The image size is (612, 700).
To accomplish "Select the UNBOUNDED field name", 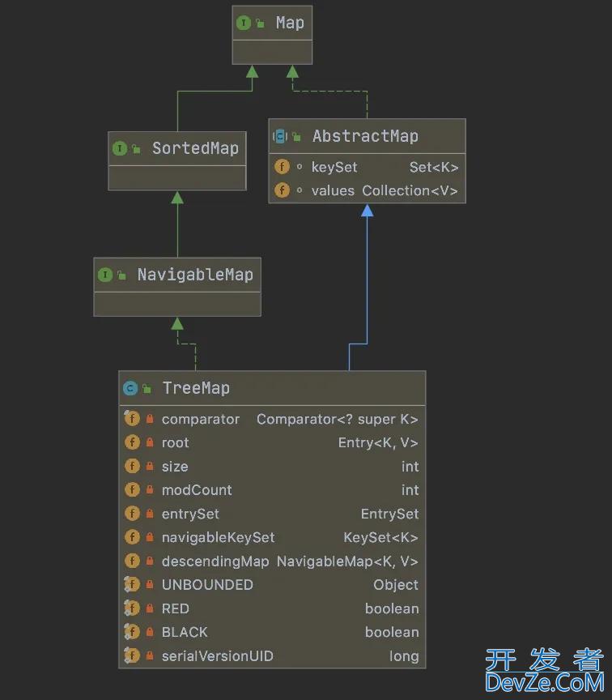I will click(x=207, y=585).
